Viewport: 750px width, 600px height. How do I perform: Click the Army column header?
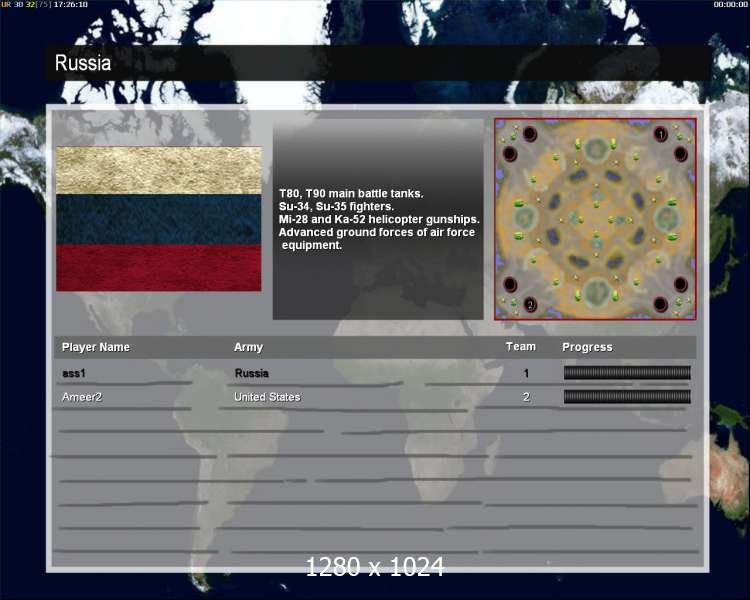coord(248,347)
